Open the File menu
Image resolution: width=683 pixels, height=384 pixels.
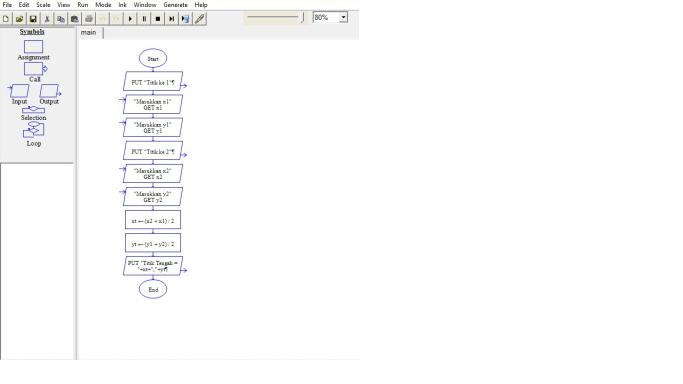click(7, 5)
